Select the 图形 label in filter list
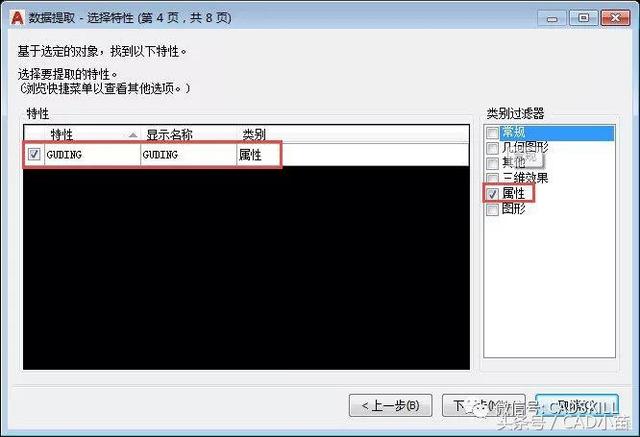Image resolution: width=640 pixels, height=437 pixels. coord(513,209)
